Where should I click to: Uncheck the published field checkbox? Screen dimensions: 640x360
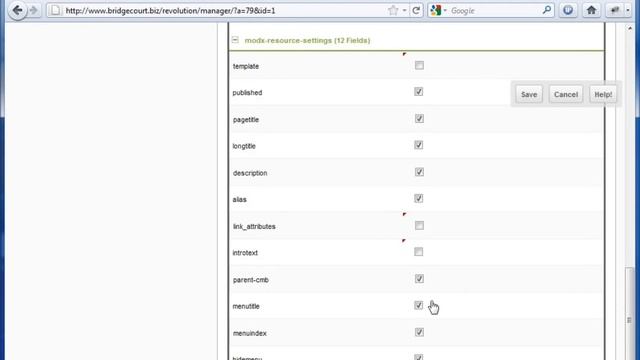click(419, 92)
